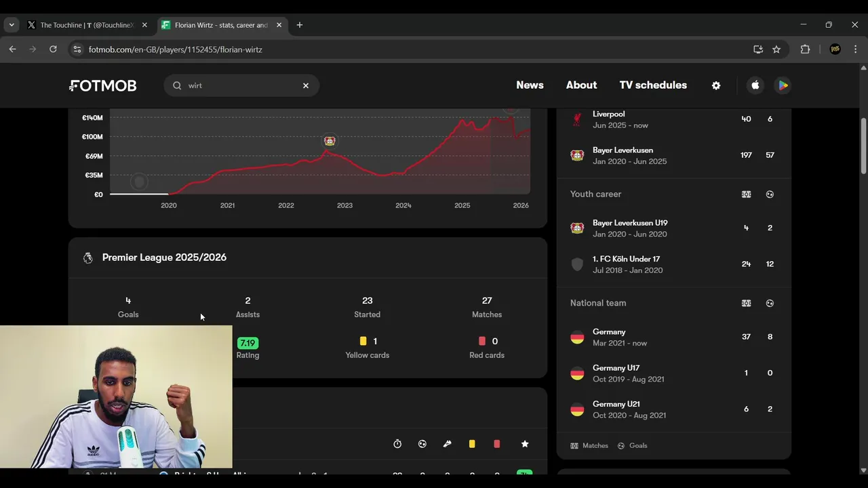Click the 1. FC Köln shield icon
868x488 pixels.
click(x=577, y=264)
